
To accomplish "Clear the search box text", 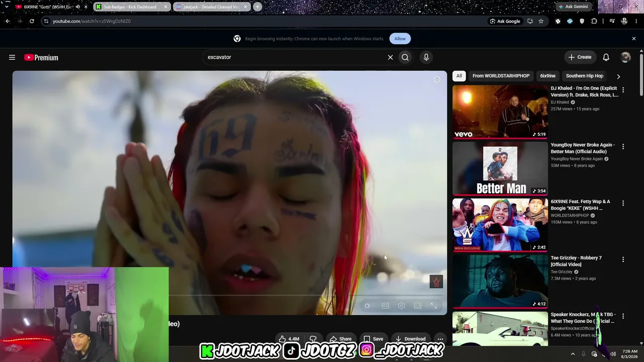I will pyautogui.click(x=390, y=57).
